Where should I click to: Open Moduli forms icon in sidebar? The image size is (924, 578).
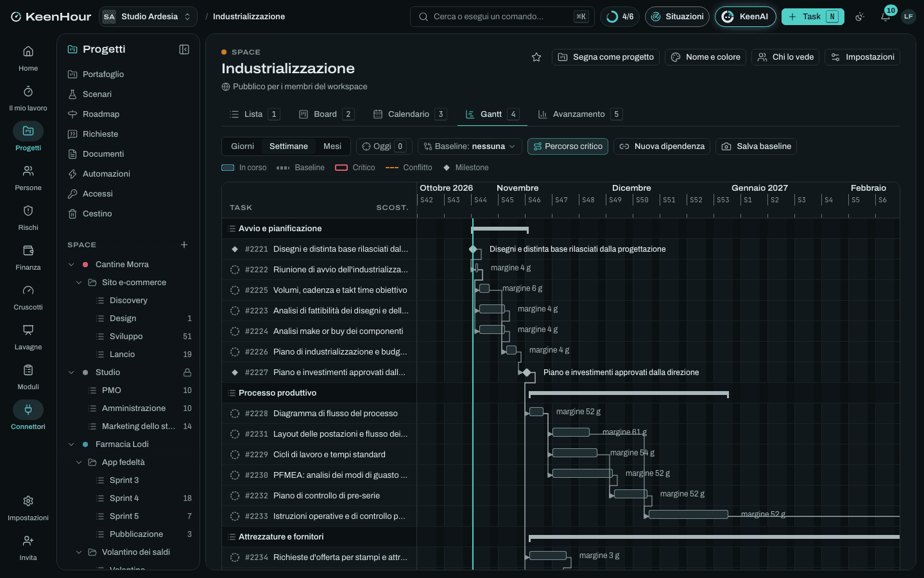pyautogui.click(x=28, y=370)
